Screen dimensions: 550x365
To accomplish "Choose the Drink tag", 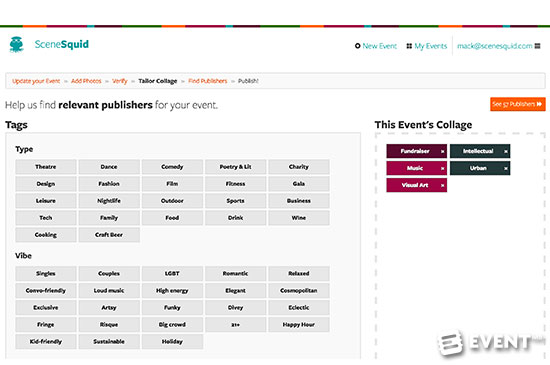I will coord(235,218).
